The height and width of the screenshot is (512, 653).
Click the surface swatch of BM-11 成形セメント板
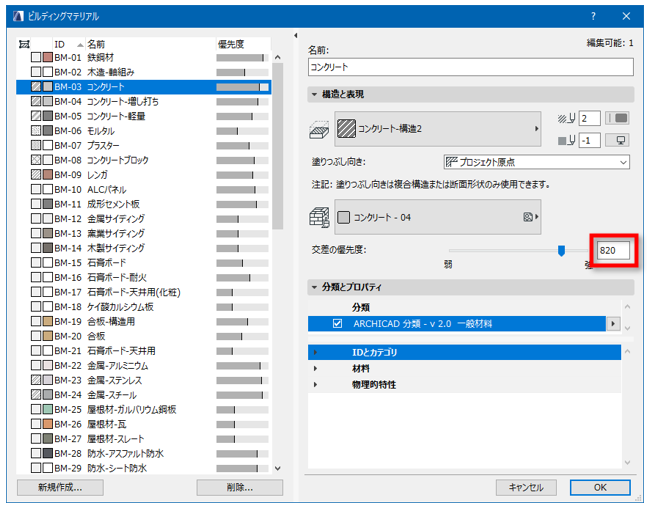coord(48,204)
